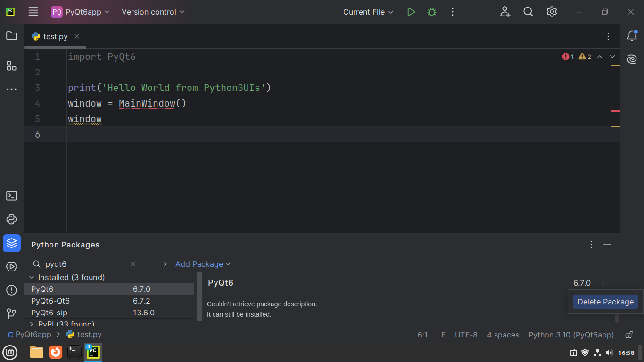The width and height of the screenshot is (644, 362).
Task: Collapse the Installed (3 found) group
Action: (32, 277)
